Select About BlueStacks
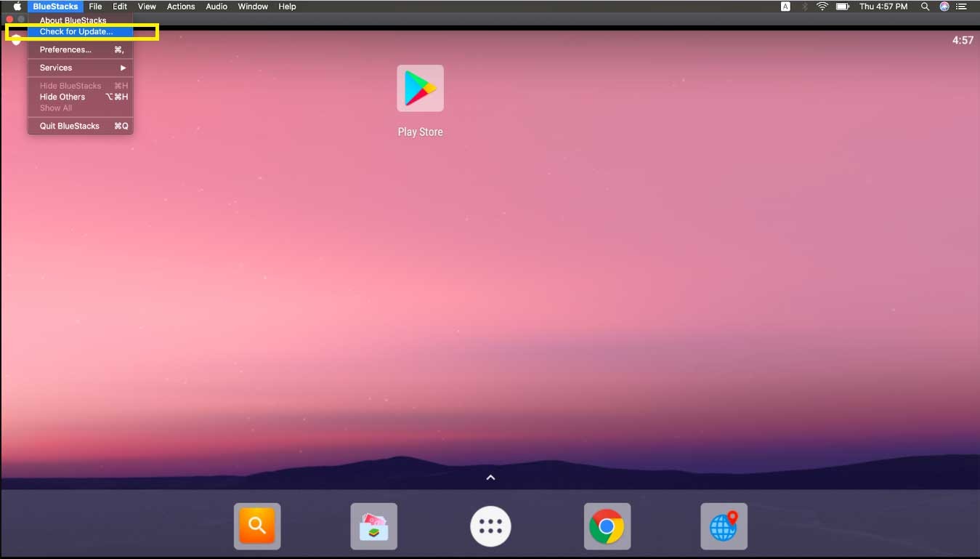 (73, 20)
